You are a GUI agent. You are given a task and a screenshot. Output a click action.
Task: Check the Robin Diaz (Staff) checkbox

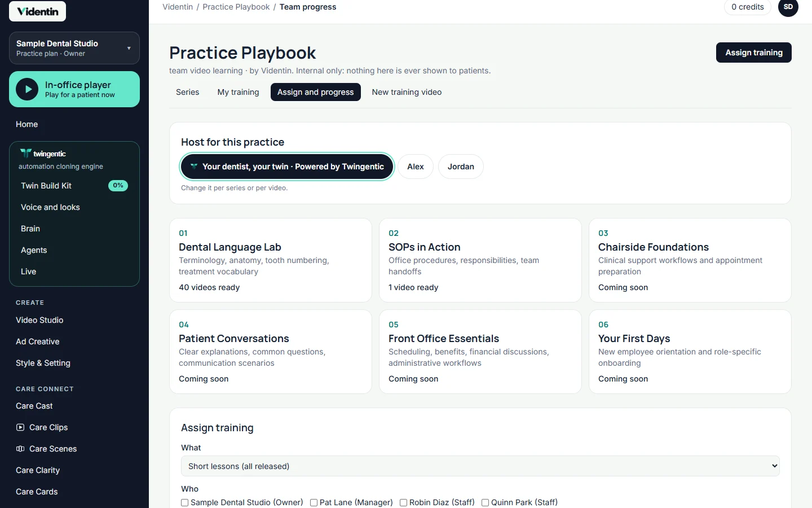click(x=403, y=502)
